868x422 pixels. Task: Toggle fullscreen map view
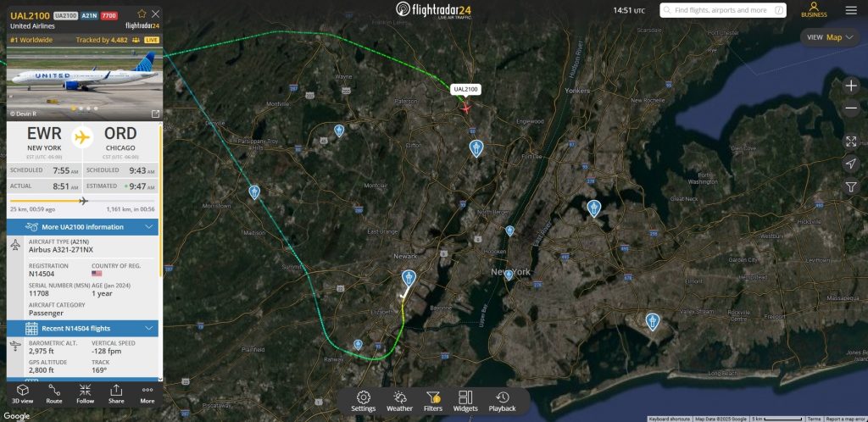[851, 141]
